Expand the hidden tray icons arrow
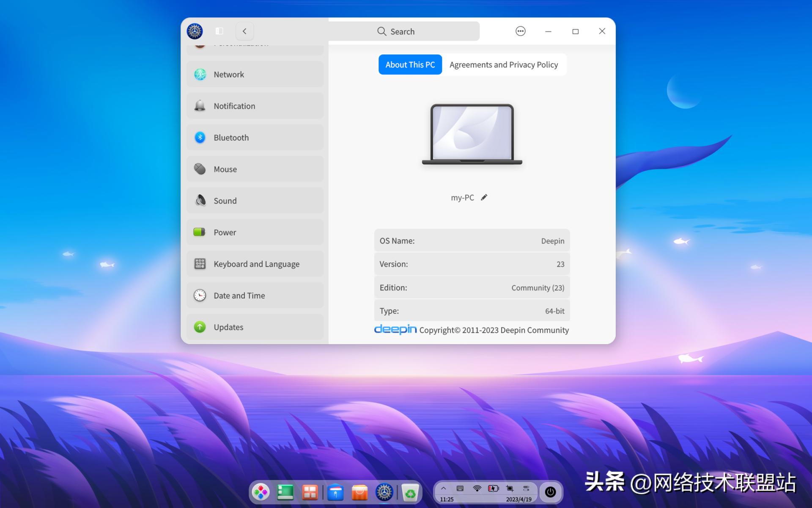812x508 pixels. pyautogui.click(x=443, y=488)
